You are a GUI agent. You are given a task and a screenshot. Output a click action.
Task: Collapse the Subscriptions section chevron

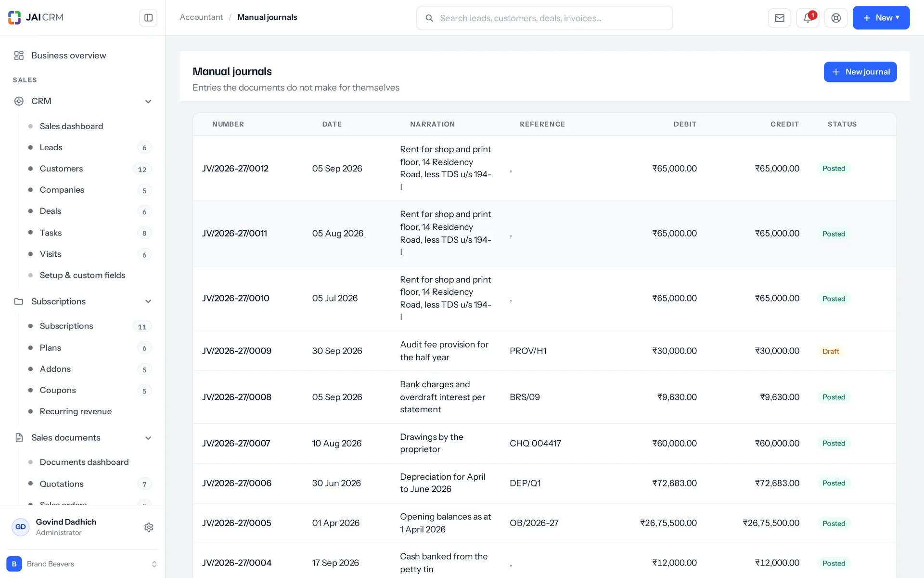click(x=148, y=302)
